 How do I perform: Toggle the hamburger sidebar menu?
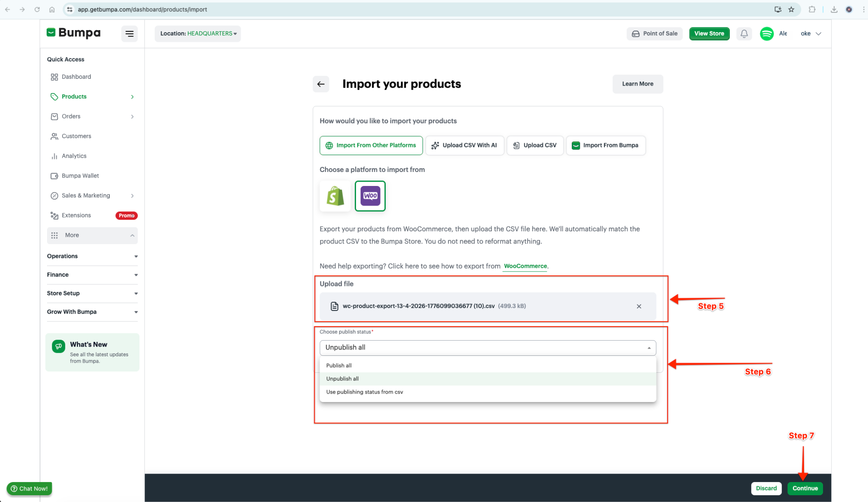click(129, 33)
